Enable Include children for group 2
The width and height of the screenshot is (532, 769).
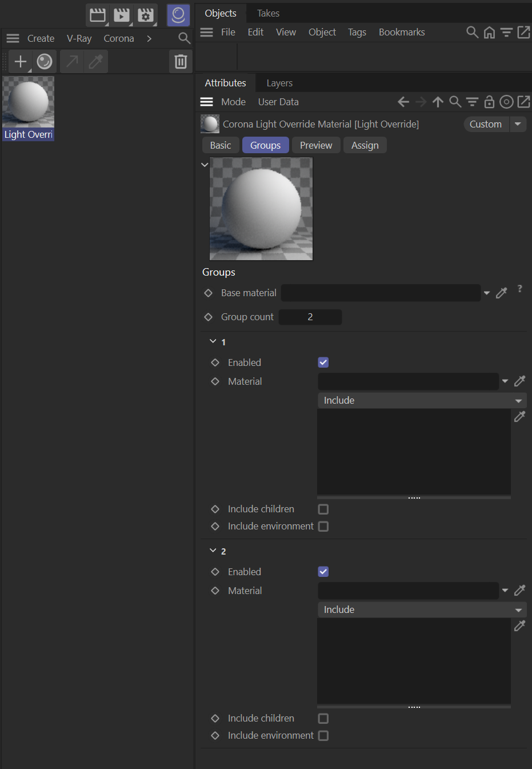click(x=323, y=718)
